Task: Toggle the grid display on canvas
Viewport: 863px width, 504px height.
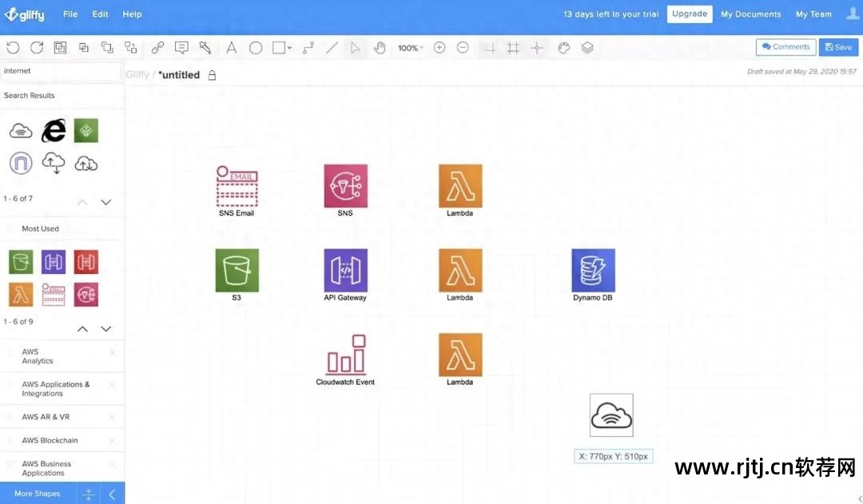Action: (x=513, y=48)
